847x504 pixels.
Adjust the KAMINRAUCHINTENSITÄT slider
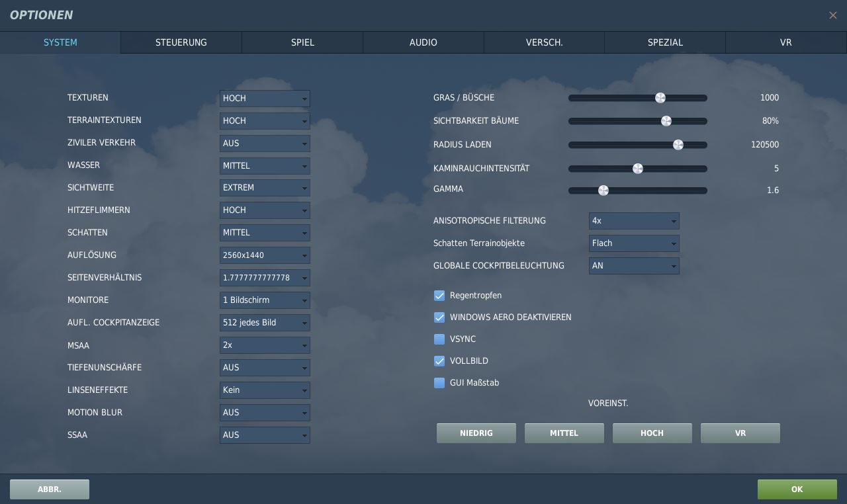(x=638, y=169)
